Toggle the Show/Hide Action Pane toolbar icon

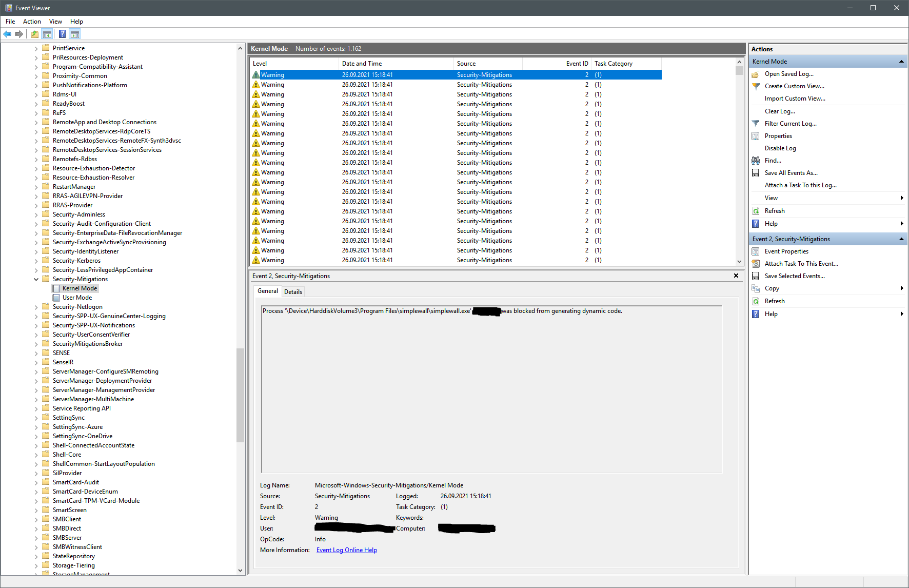coord(75,34)
